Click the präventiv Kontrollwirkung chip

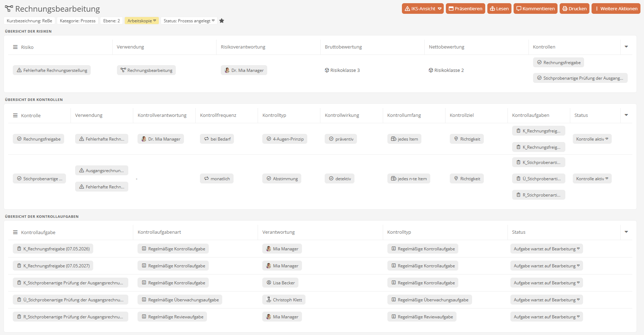pos(341,139)
